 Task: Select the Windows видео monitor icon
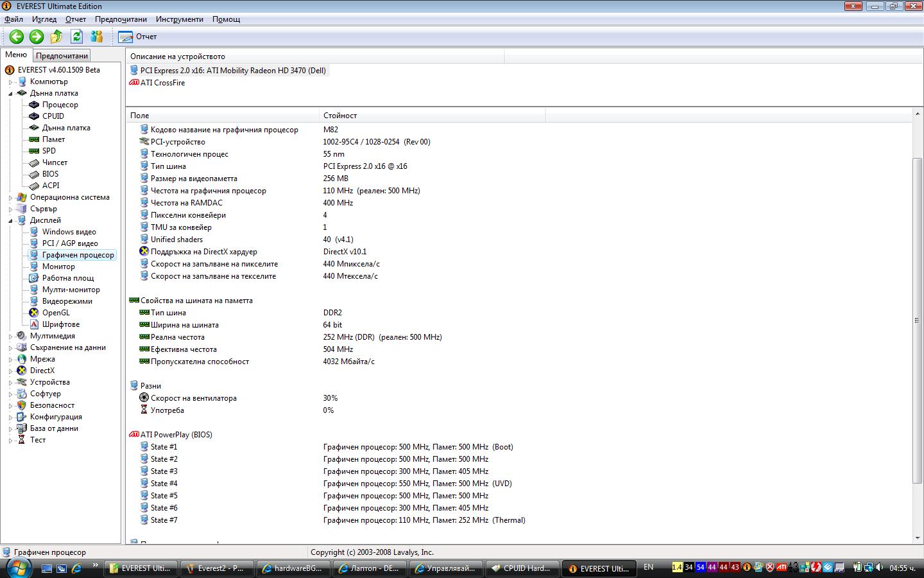tap(34, 232)
